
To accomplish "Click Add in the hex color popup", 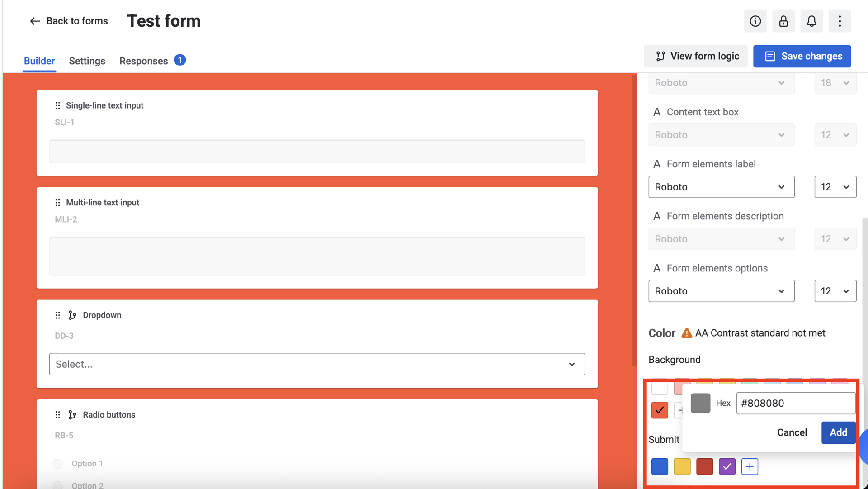I will (x=838, y=432).
